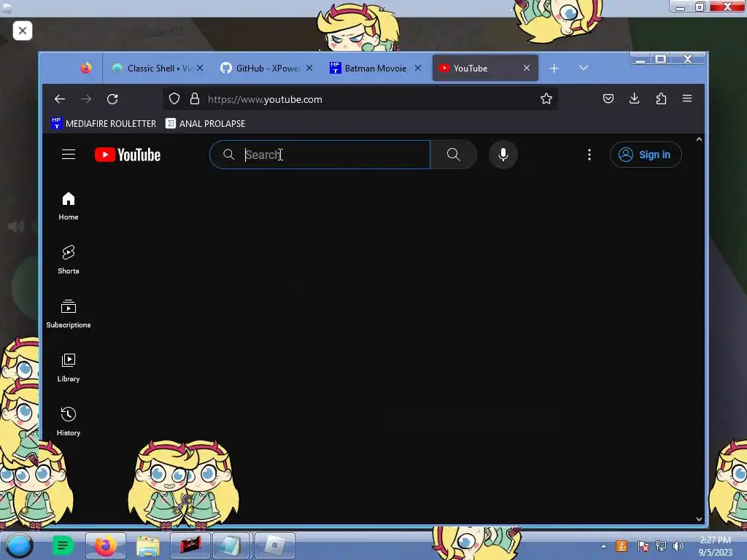Image resolution: width=747 pixels, height=560 pixels.
Task: Open Shorts in YouTube sidebar
Action: click(69, 260)
